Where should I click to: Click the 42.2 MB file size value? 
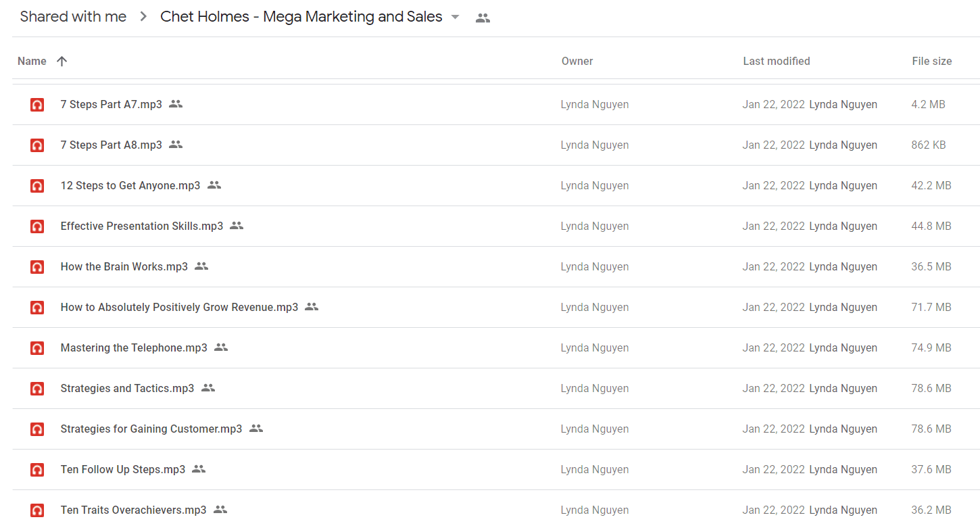pos(931,186)
